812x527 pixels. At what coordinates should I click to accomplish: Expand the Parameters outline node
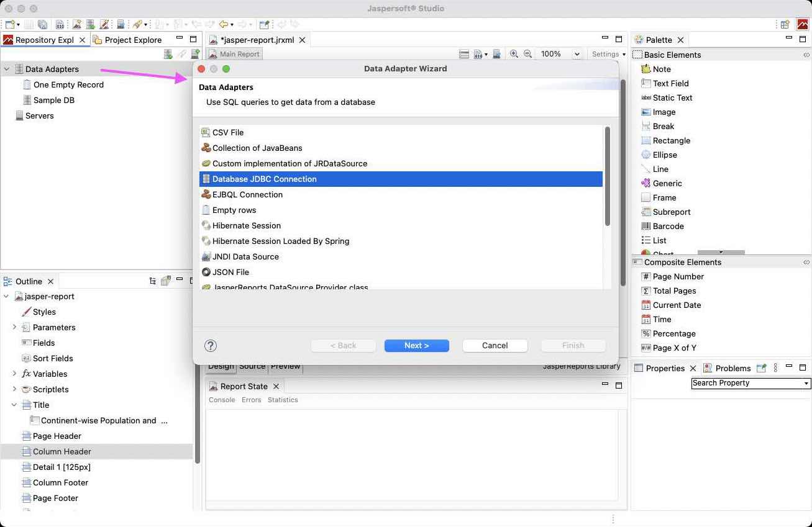[x=14, y=327]
